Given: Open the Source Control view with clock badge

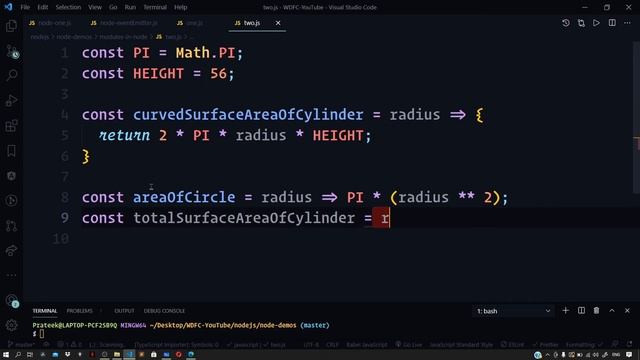Looking at the screenshot, I should coord(11,51).
